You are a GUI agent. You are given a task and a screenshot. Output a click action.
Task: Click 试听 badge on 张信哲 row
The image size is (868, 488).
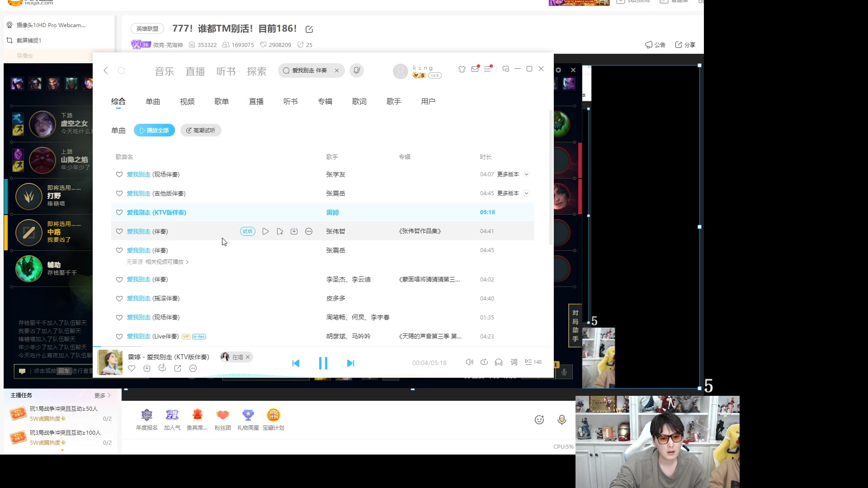(x=248, y=231)
